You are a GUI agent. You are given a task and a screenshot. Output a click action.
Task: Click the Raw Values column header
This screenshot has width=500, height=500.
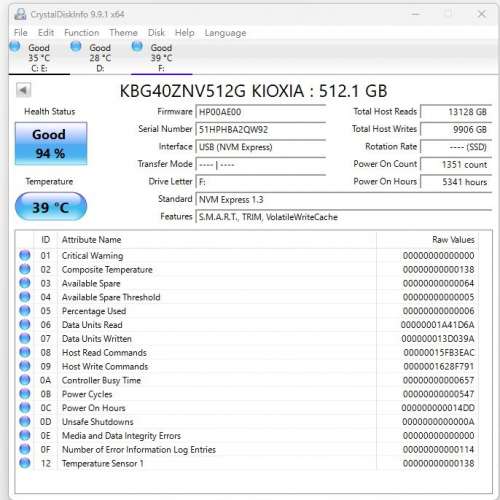[x=428, y=240]
